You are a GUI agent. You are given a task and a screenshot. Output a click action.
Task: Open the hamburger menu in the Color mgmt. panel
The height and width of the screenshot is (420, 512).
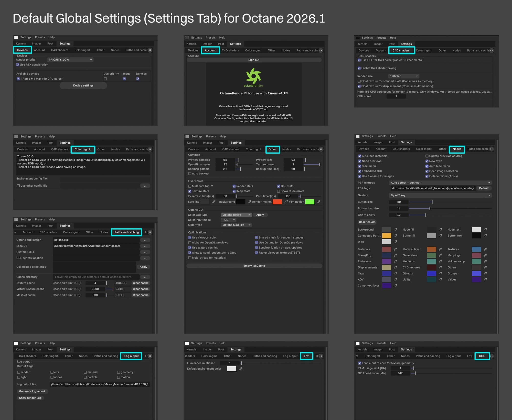click(16, 137)
